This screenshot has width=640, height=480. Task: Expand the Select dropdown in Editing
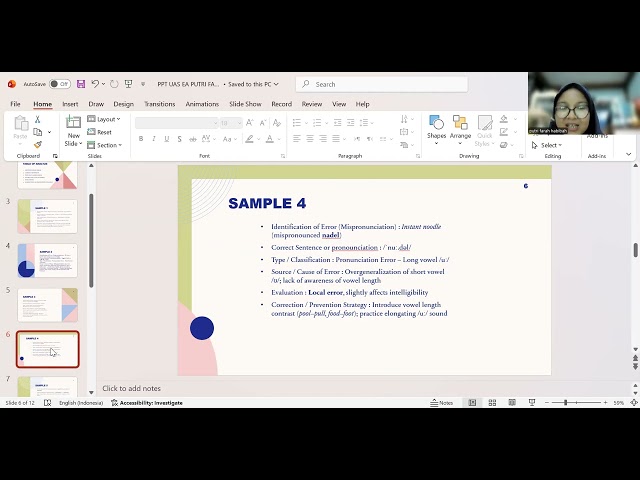(547, 145)
